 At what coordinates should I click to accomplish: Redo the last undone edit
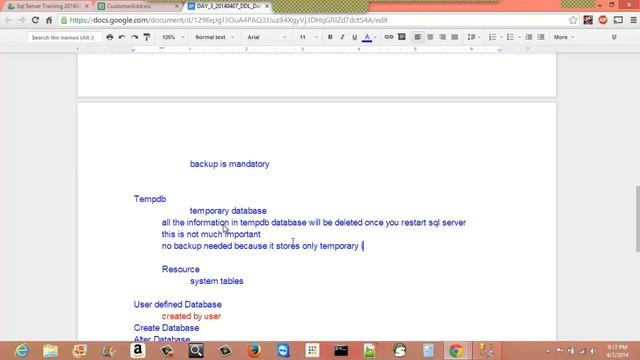(134, 37)
